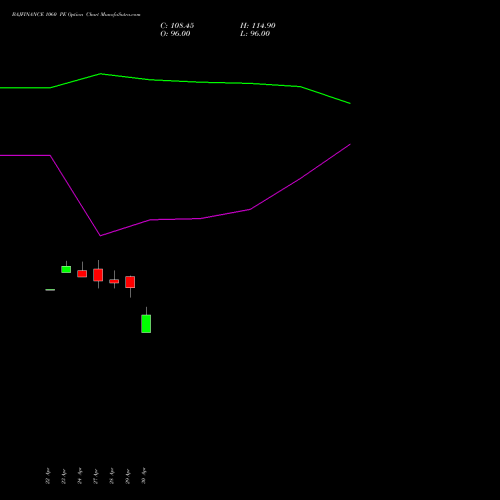Click the 24 Apr date label

pyautogui.click(x=79, y=476)
